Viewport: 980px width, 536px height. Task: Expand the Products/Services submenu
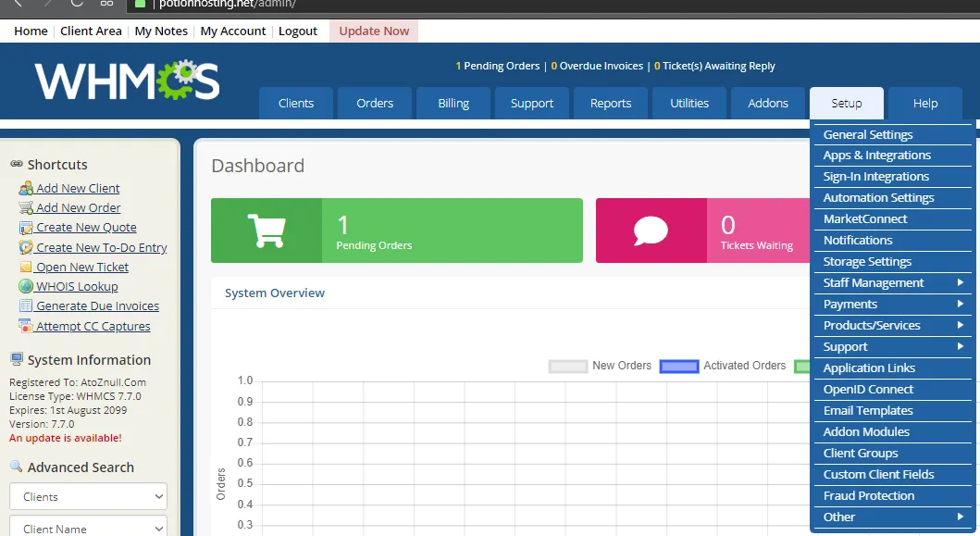coord(892,326)
